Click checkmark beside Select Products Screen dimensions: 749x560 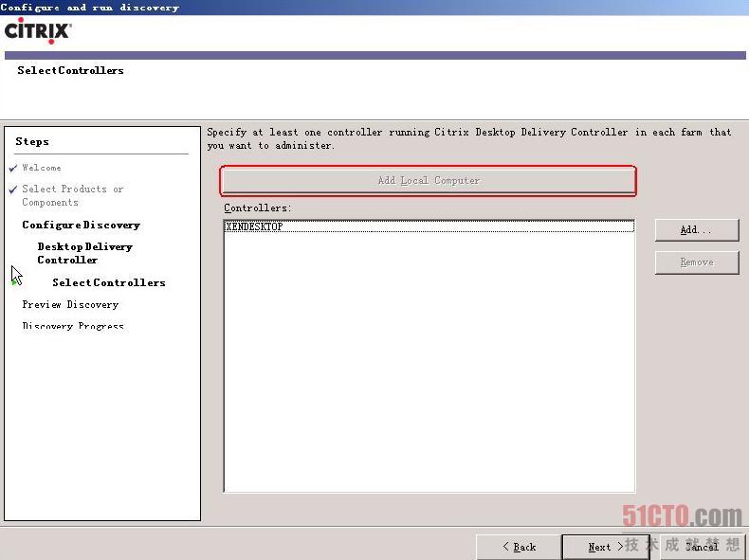[x=13, y=190]
